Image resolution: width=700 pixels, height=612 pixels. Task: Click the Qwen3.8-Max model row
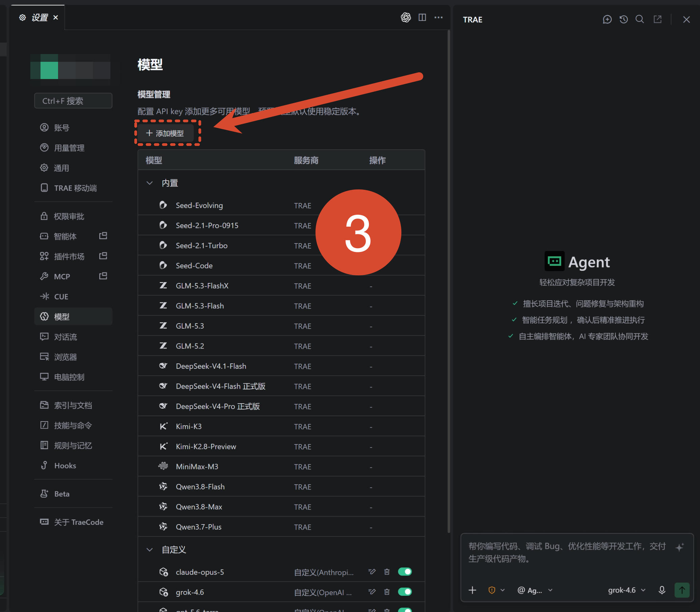pyautogui.click(x=281, y=507)
